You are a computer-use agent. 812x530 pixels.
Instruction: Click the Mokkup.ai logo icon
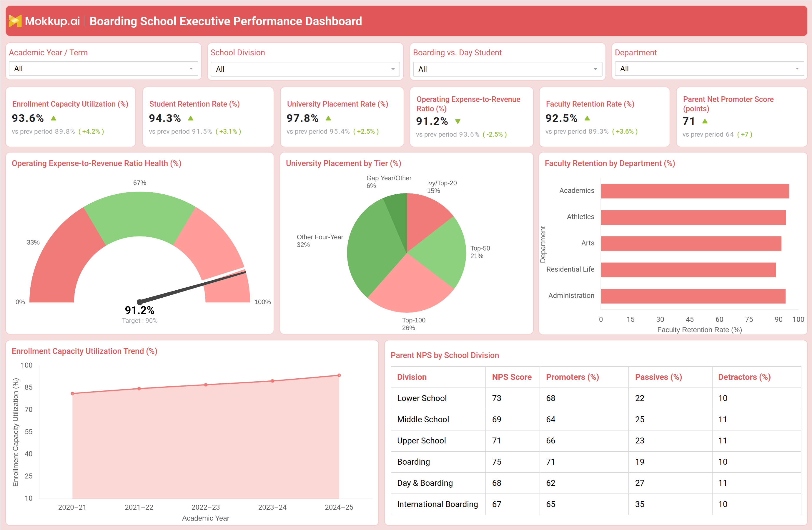click(15, 21)
